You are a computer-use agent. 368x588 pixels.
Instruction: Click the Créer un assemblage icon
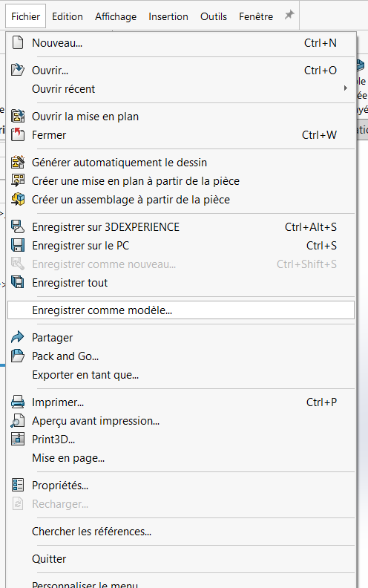(x=18, y=199)
